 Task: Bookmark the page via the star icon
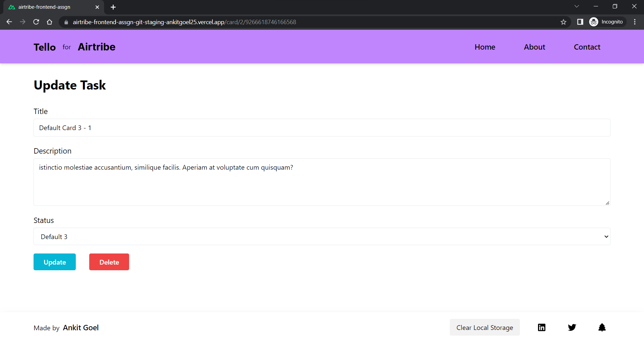(x=563, y=22)
